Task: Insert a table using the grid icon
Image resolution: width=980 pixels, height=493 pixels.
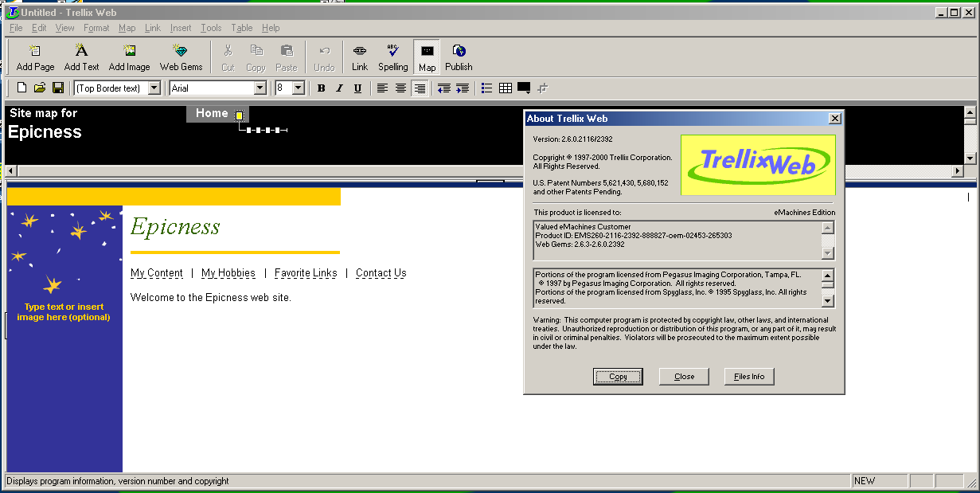Action: click(505, 88)
